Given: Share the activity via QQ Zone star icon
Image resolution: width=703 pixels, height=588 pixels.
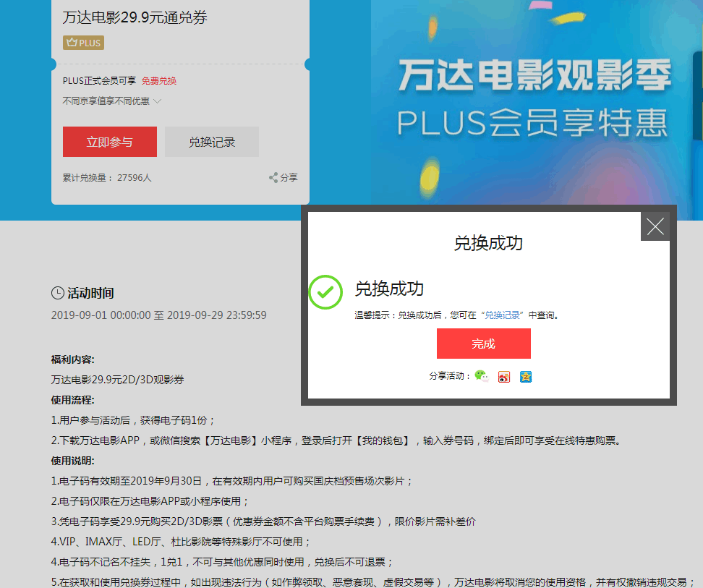Looking at the screenshot, I should point(526,377).
